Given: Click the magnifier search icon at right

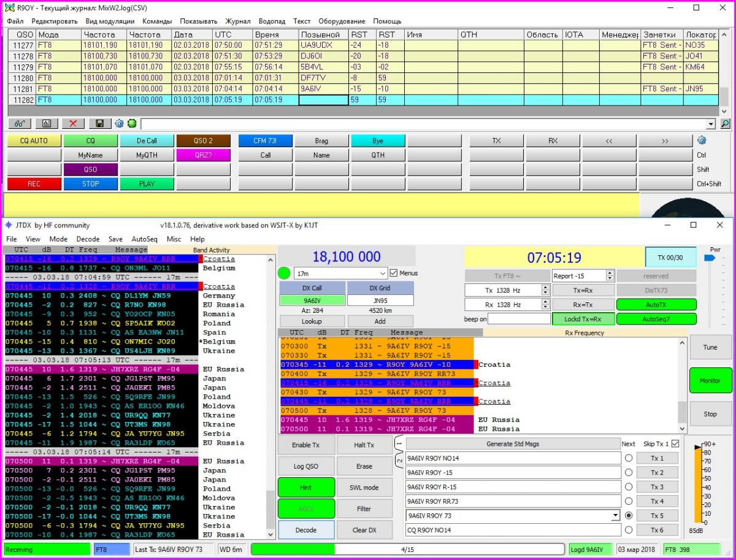Looking at the screenshot, I should pyautogui.click(x=725, y=123).
